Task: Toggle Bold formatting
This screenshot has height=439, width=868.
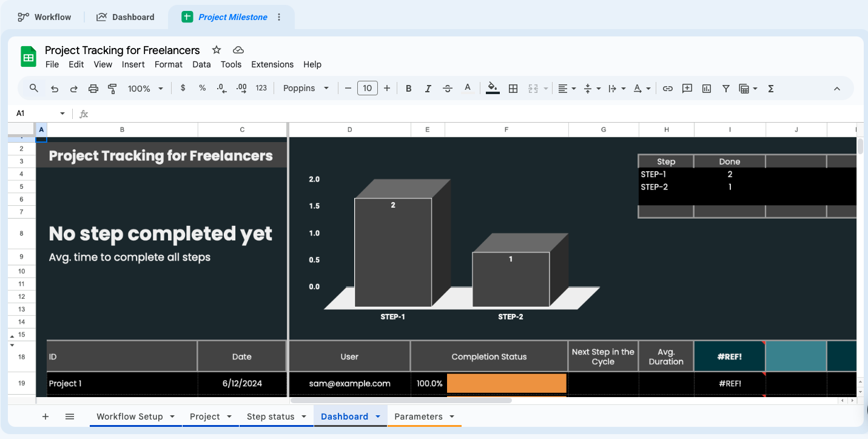Action: click(x=409, y=89)
